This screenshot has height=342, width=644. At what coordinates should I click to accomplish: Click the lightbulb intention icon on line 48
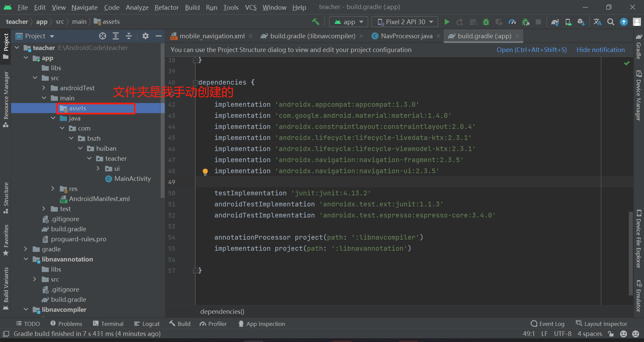(205, 172)
